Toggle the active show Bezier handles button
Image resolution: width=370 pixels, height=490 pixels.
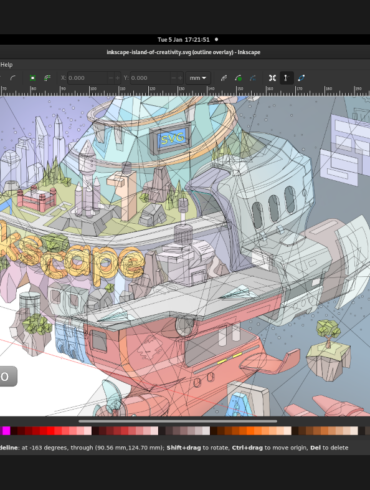[286, 78]
